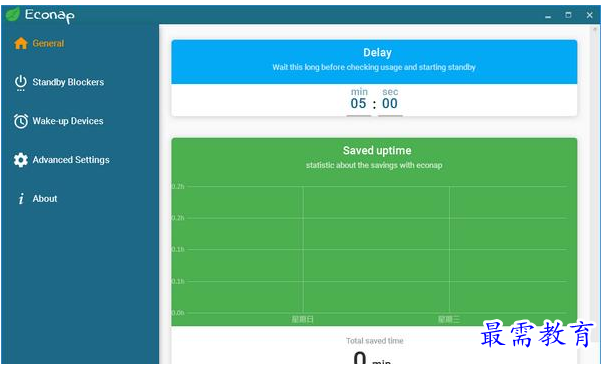Screen dimensions: 602x366
Task: Click the Econap title text
Action: tap(50, 15)
